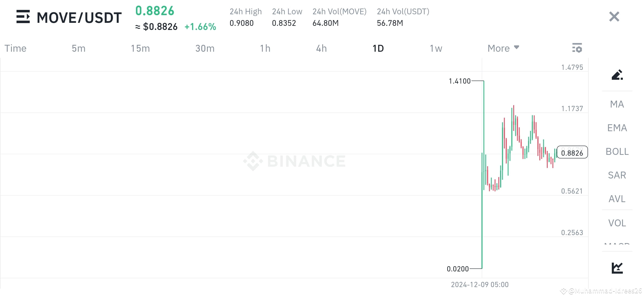Enable the AVL indicator

[617, 199]
